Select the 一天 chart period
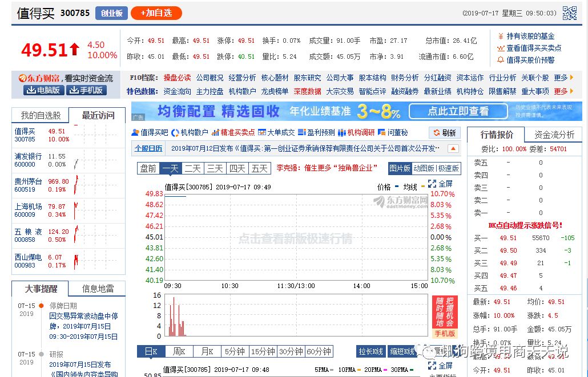 coord(170,169)
